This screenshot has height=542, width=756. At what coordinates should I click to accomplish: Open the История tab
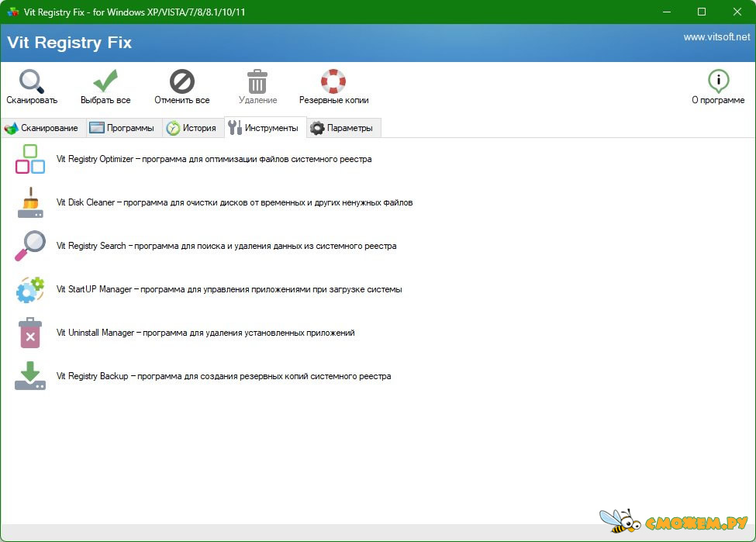coord(192,128)
